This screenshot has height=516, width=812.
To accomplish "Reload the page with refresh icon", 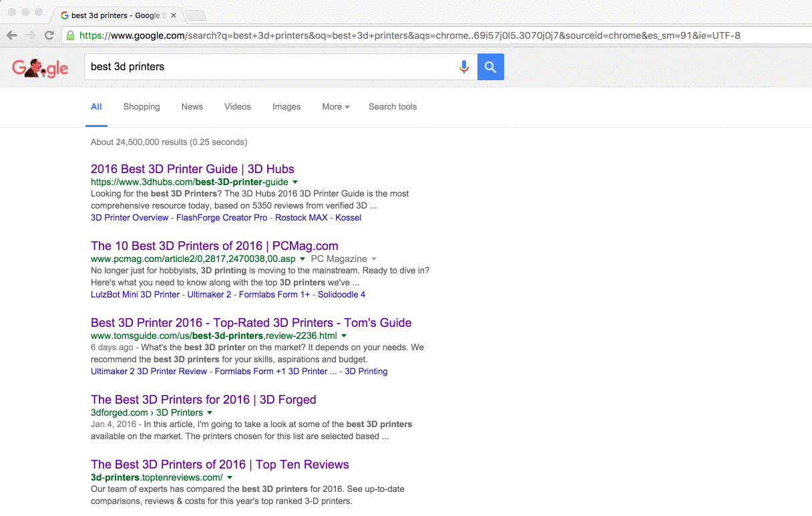I will [49, 35].
